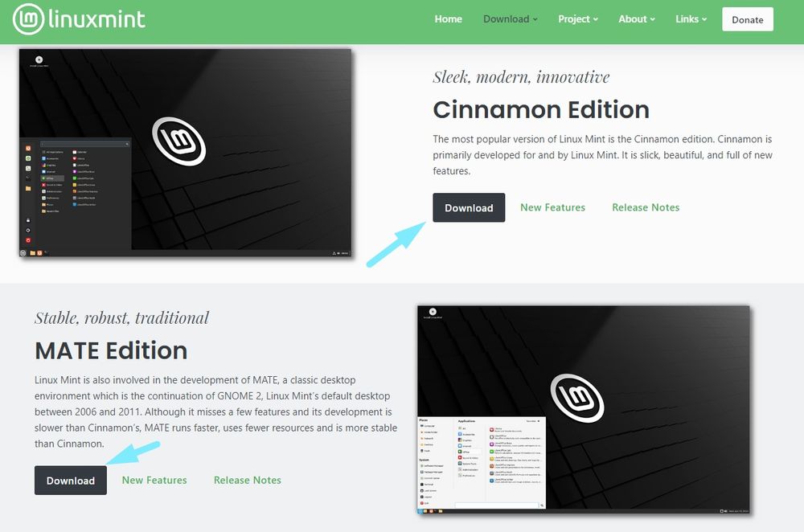Viewport: 804px width, 532px height.
Task: Open the Links dropdown
Action: (690, 18)
